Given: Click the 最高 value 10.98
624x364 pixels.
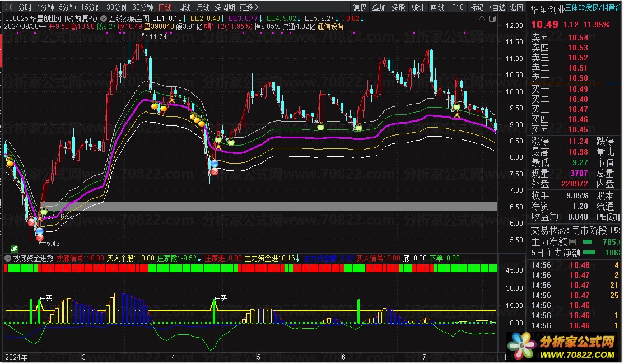Looking at the screenshot, I should [578, 152].
